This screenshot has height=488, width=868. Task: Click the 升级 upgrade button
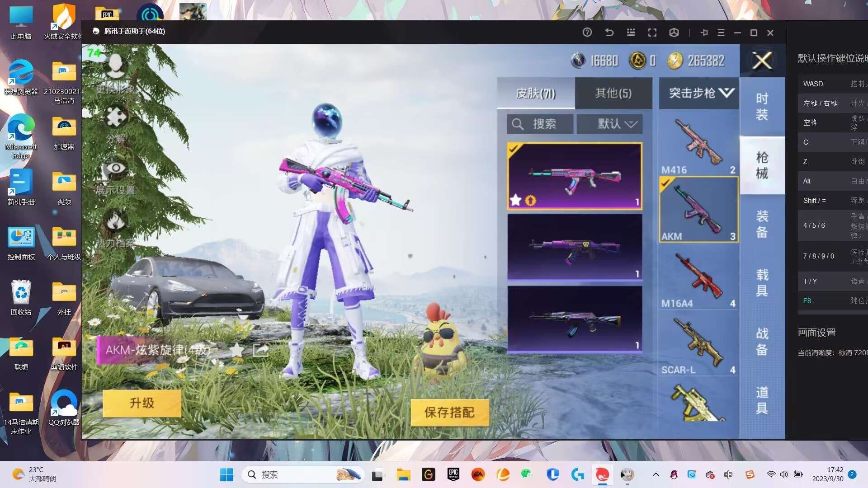pyautogui.click(x=142, y=403)
